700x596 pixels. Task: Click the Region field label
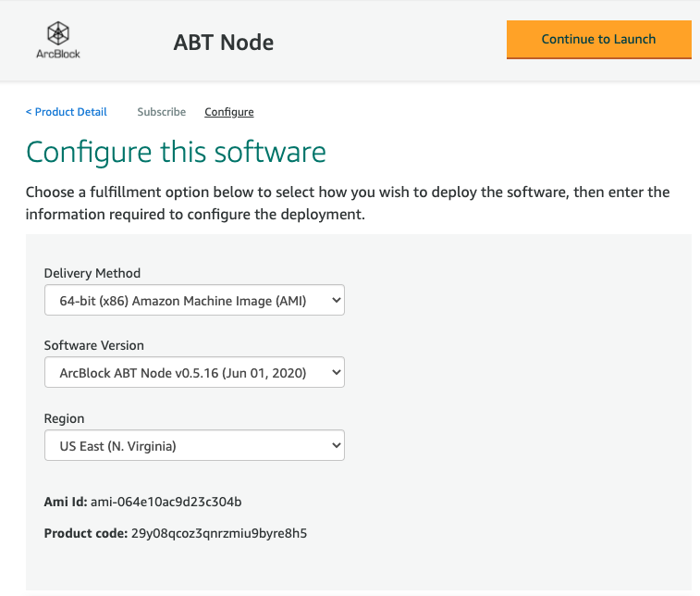pos(64,418)
